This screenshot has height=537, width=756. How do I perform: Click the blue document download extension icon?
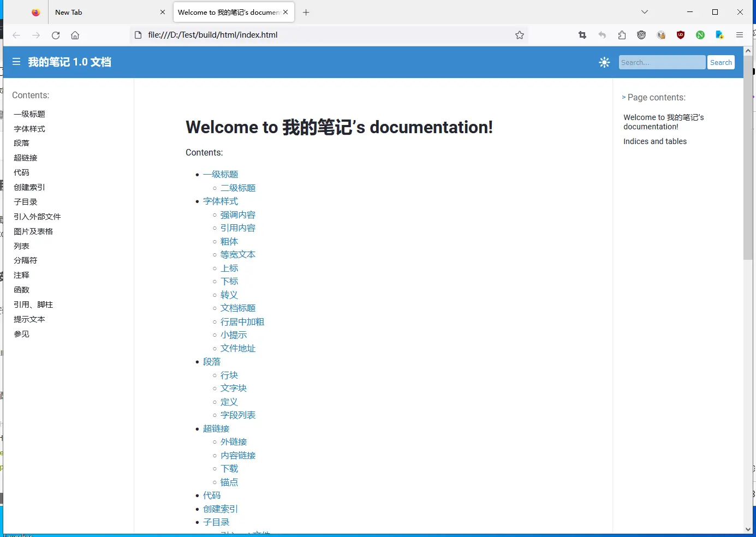click(x=720, y=35)
